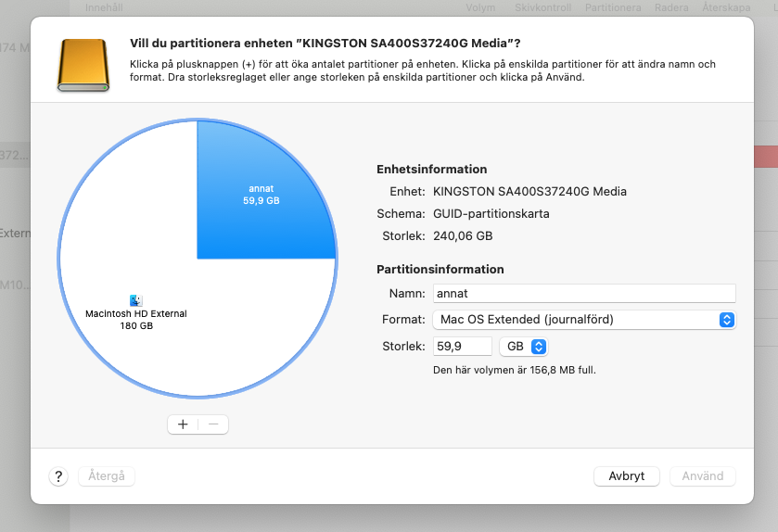Click the 156,8 MB full volume note
This screenshot has height=532, width=778.
[515, 370]
